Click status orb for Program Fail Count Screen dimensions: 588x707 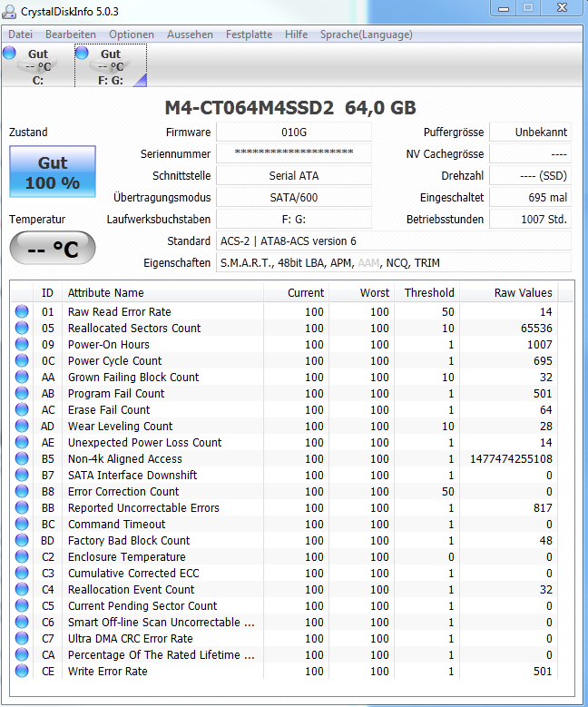coord(22,393)
